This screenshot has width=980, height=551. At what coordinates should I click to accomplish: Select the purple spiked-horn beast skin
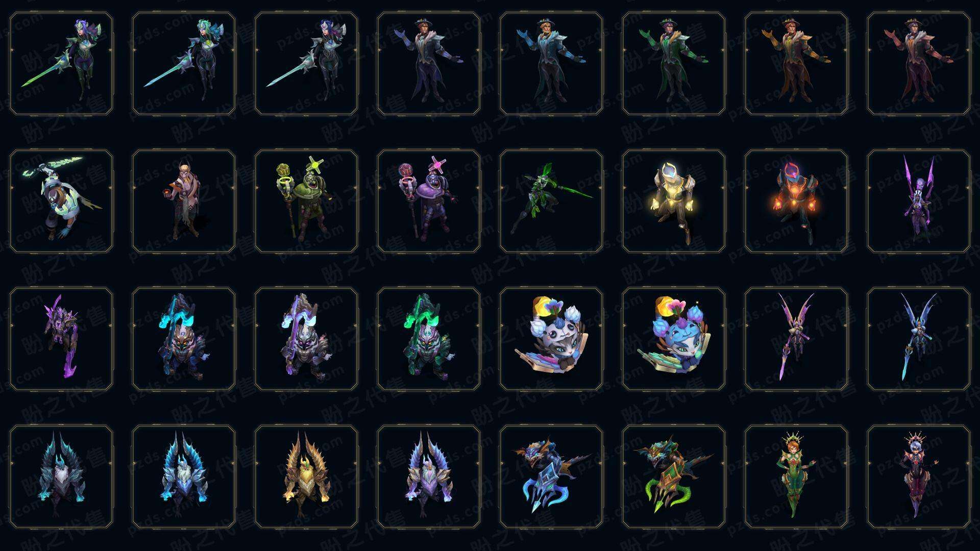429,477
